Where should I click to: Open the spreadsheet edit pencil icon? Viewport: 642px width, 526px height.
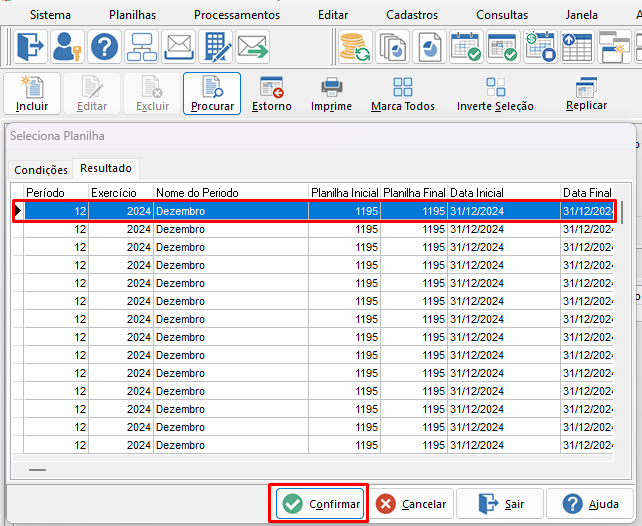[216, 46]
